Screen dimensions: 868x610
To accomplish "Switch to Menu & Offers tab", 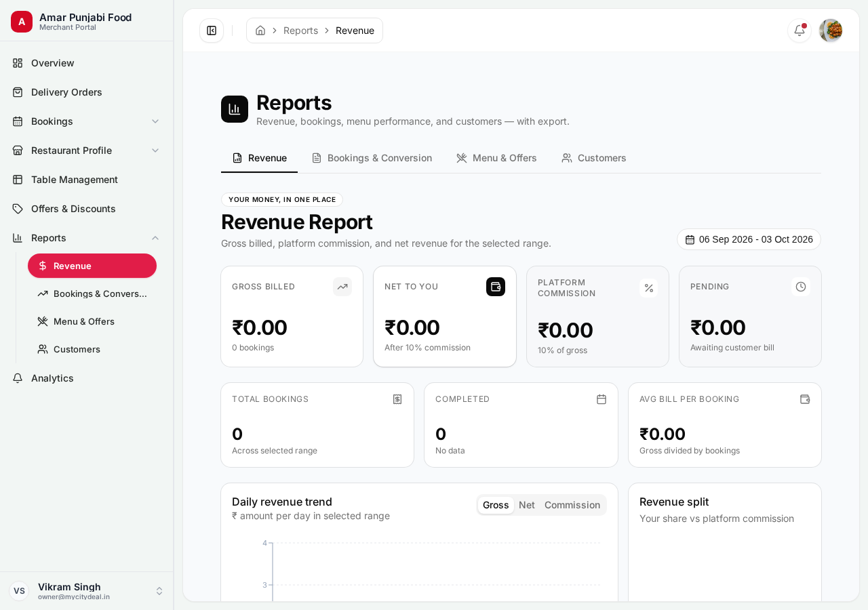I will tap(496, 158).
